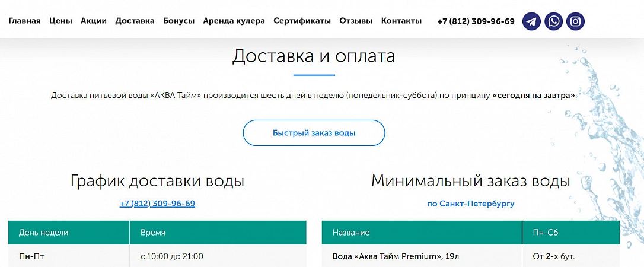The height and width of the screenshot is (267, 644).
Task: Select Акции in the navigation
Action: [x=94, y=21]
